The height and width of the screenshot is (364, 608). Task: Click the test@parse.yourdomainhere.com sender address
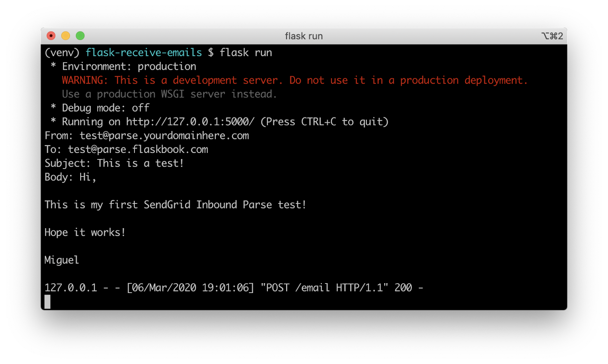coord(164,136)
